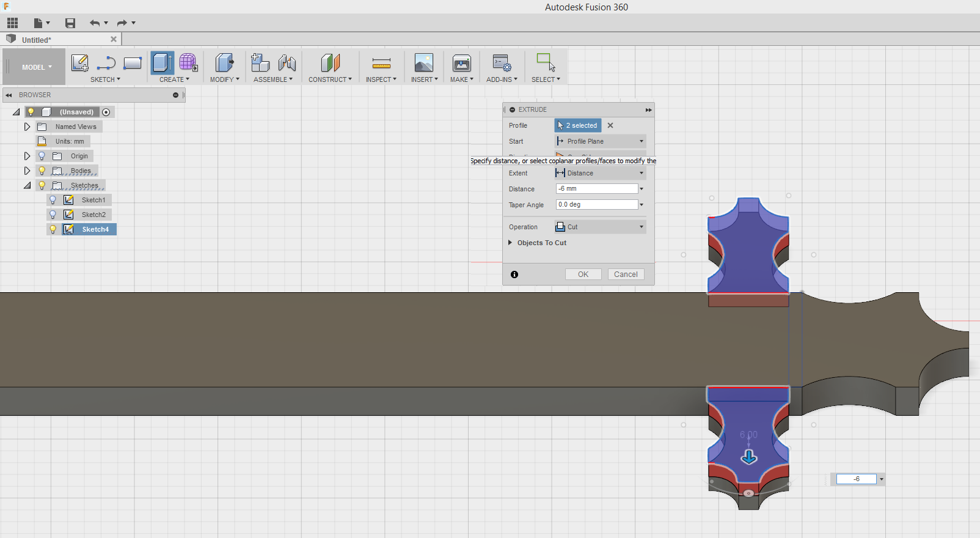This screenshot has height=538, width=980.
Task: Expand the Named Views tree node
Action: [27, 127]
